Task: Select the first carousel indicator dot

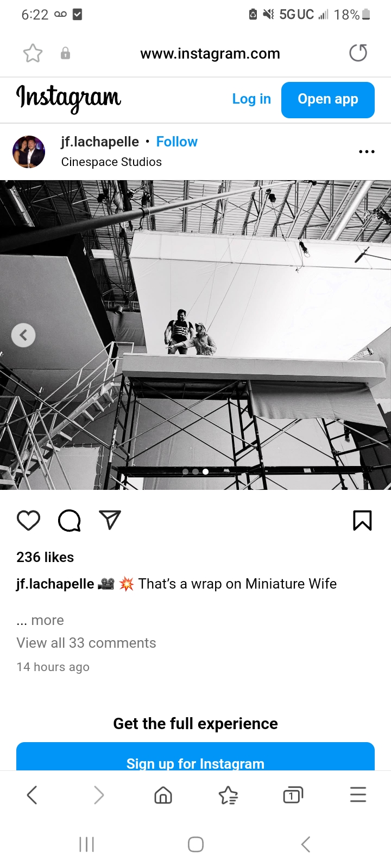Action: tap(186, 471)
